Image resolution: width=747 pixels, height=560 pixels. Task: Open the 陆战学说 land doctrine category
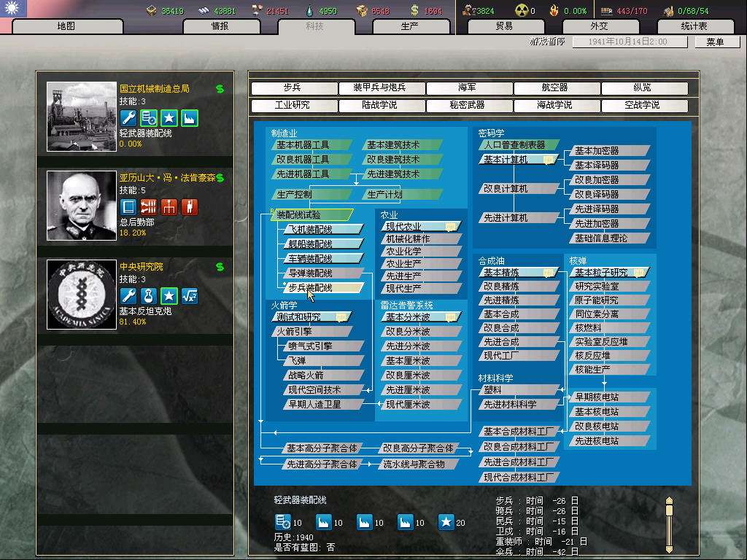pyautogui.click(x=382, y=105)
